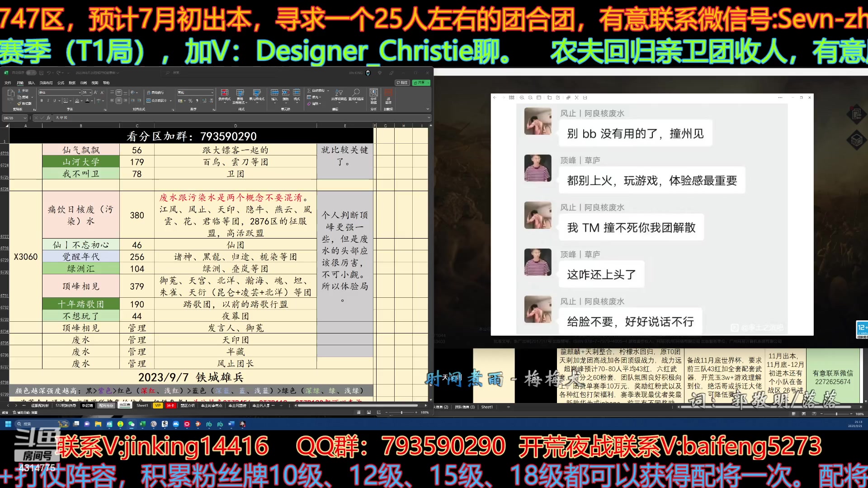This screenshot has height=488, width=868.
Task: Click the percent style icon
Action: (190, 100)
